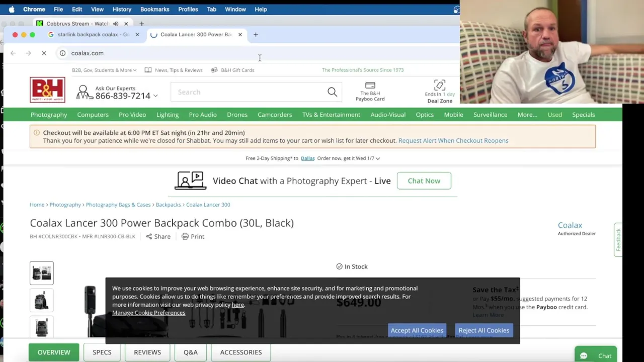Open a new tab next to the Coalax tab
This screenshot has height=362, width=644.
(256, 35)
